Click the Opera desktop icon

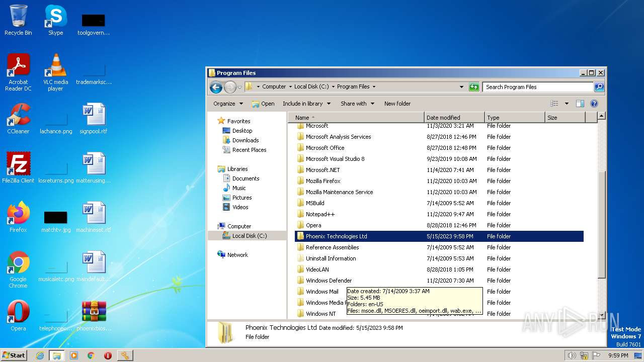[18, 316]
